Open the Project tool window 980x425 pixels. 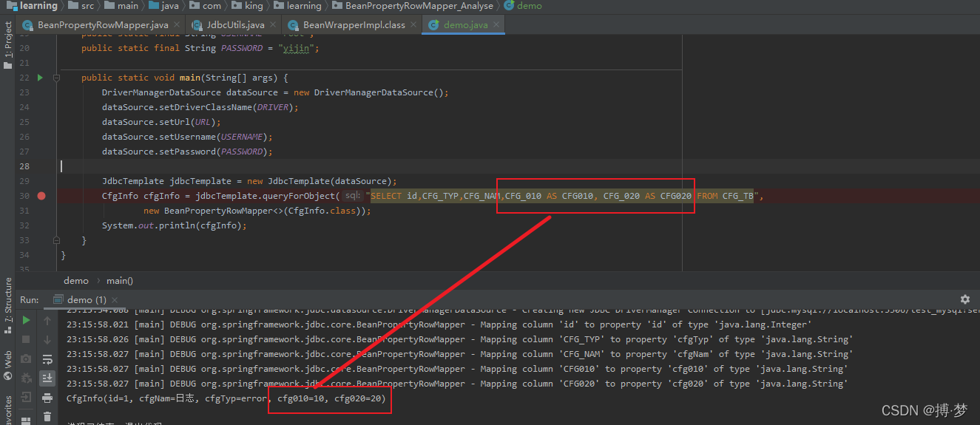(x=7, y=46)
